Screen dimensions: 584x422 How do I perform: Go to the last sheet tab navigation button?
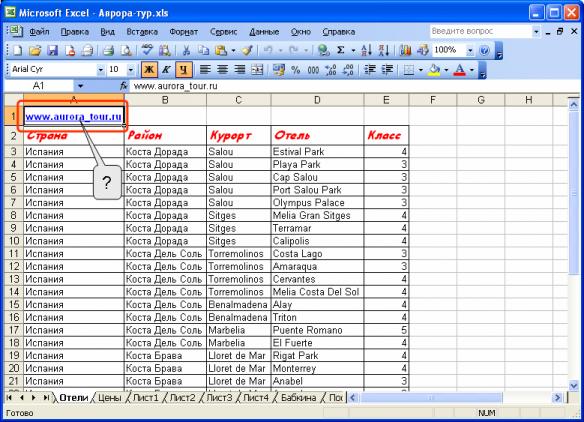coord(46,398)
